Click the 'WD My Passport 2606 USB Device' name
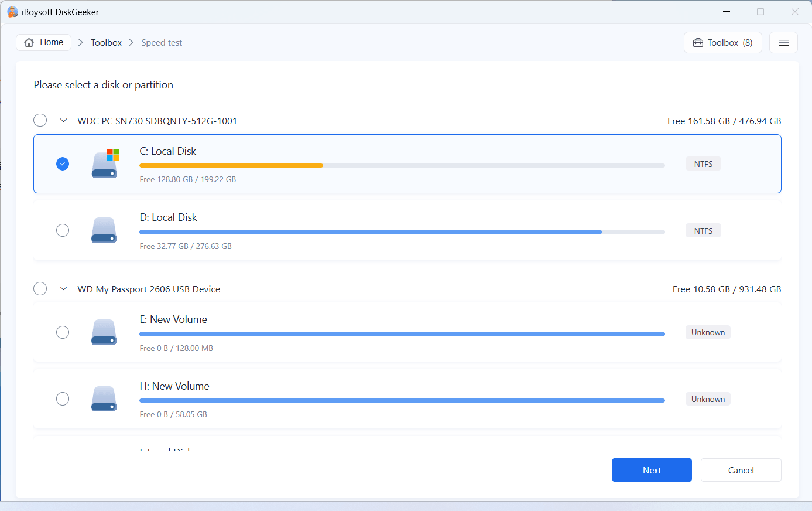 (x=149, y=289)
